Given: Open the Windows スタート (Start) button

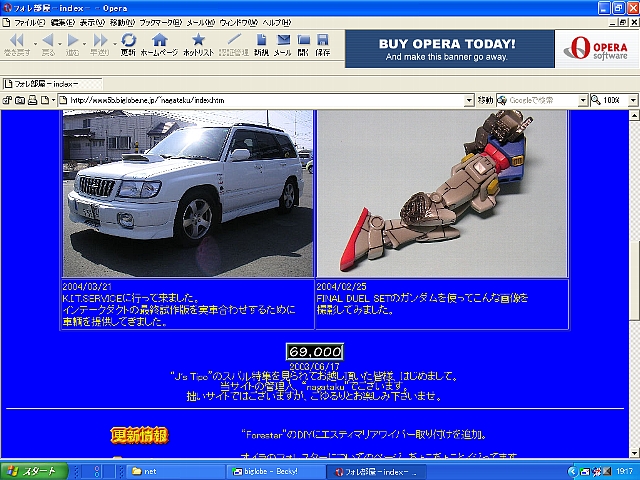Looking at the screenshot, I should pyautogui.click(x=35, y=471).
